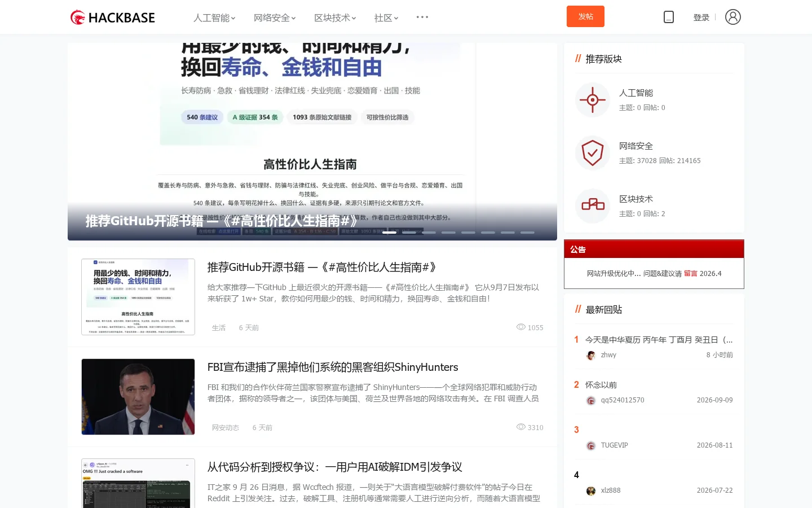Open the 人工智能 forum name link
The height and width of the screenshot is (508, 812).
click(x=636, y=93)
